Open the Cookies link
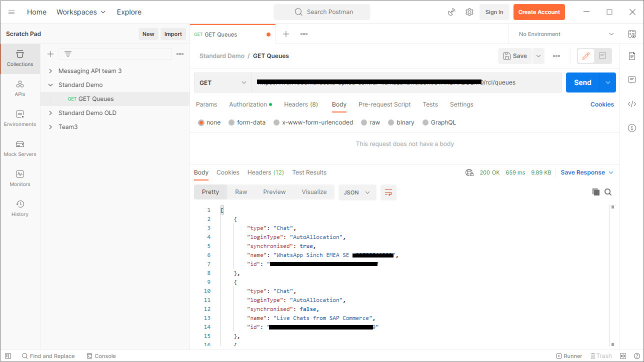The image size is (644, 362). pyautogui.click(x=602, y=104)
